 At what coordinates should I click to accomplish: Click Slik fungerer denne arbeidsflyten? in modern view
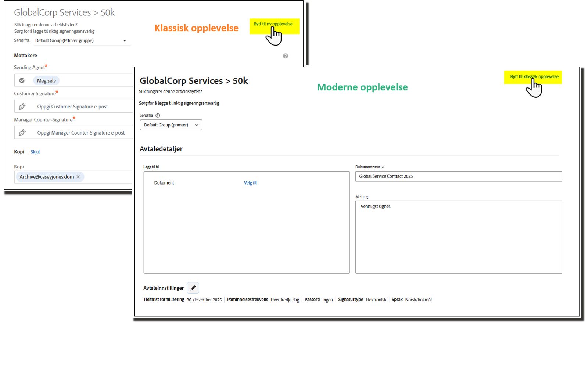[171, 92]
